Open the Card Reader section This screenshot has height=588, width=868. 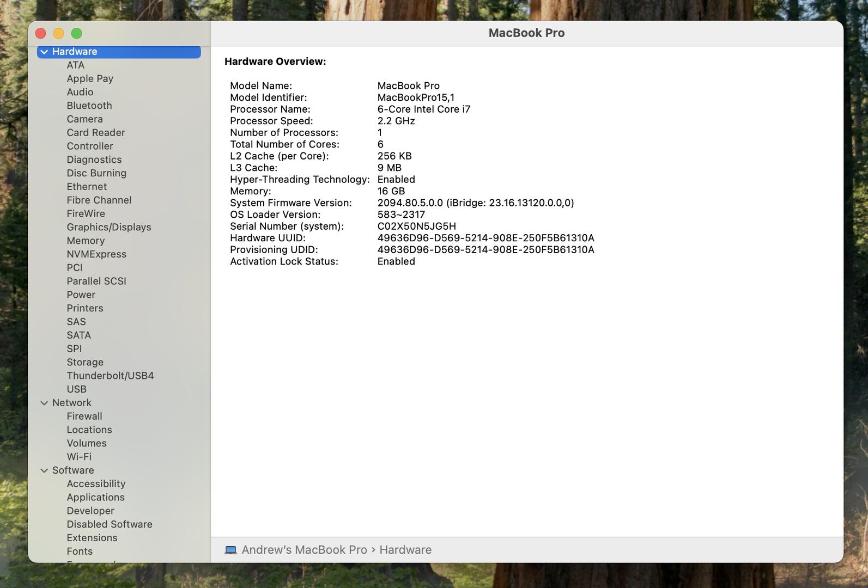pos(96,133)
